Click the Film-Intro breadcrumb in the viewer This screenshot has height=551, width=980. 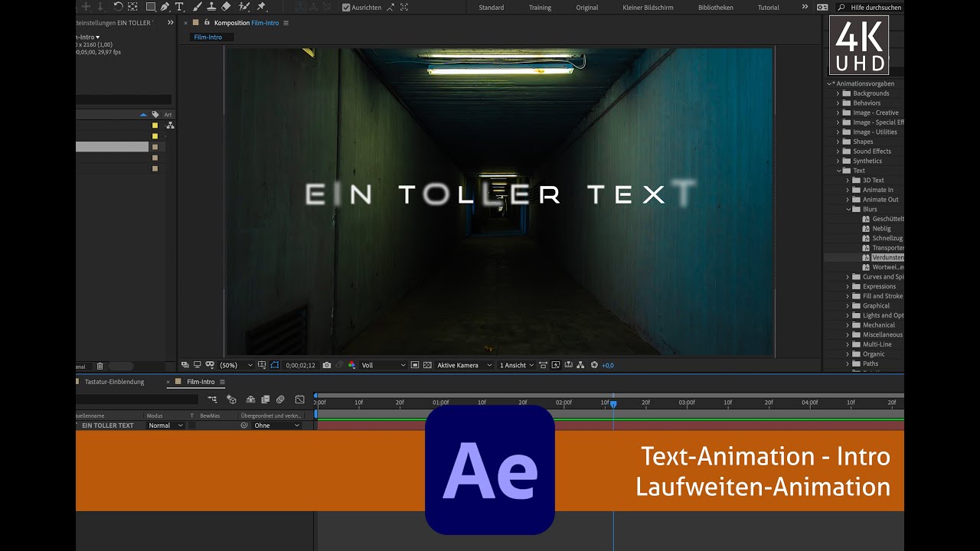[208, 37]
